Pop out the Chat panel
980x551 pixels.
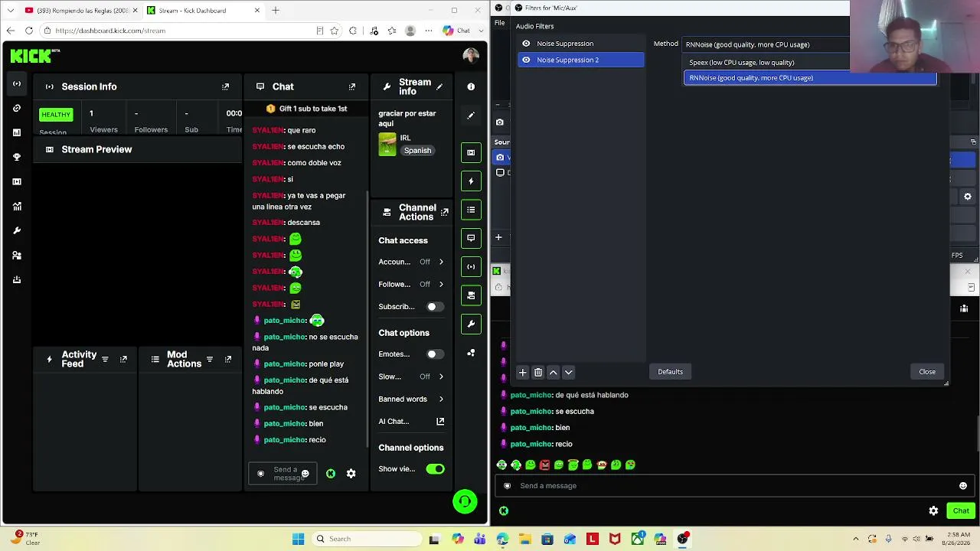click(352, 87)
